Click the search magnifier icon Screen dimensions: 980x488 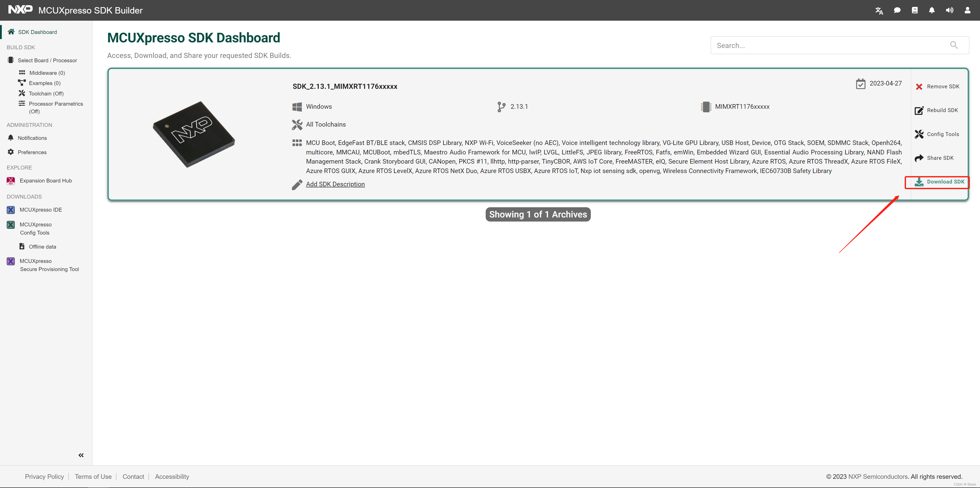click(x=954, y=45)
